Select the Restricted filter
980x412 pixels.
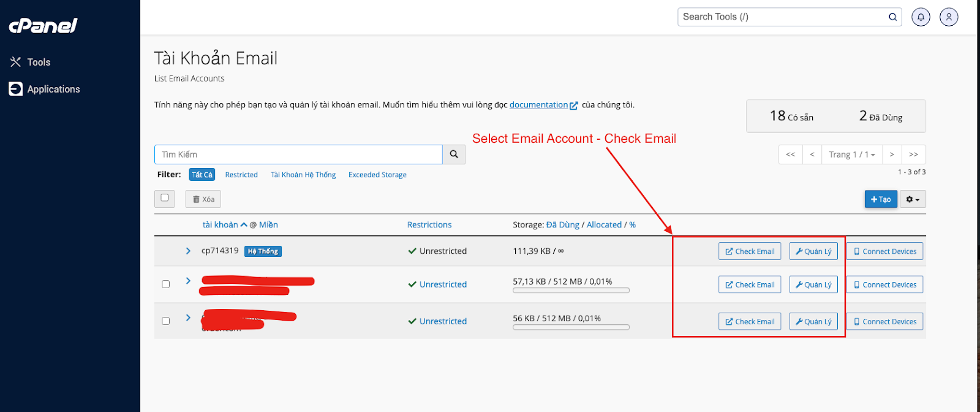point(241,175)
